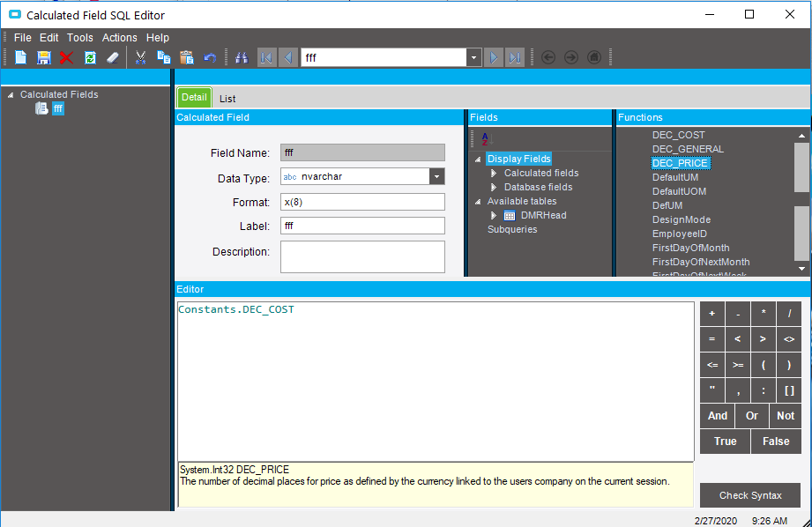Open the record selector dropdown showing fff
The image size is (812, 527).
[x=473, y=57]
